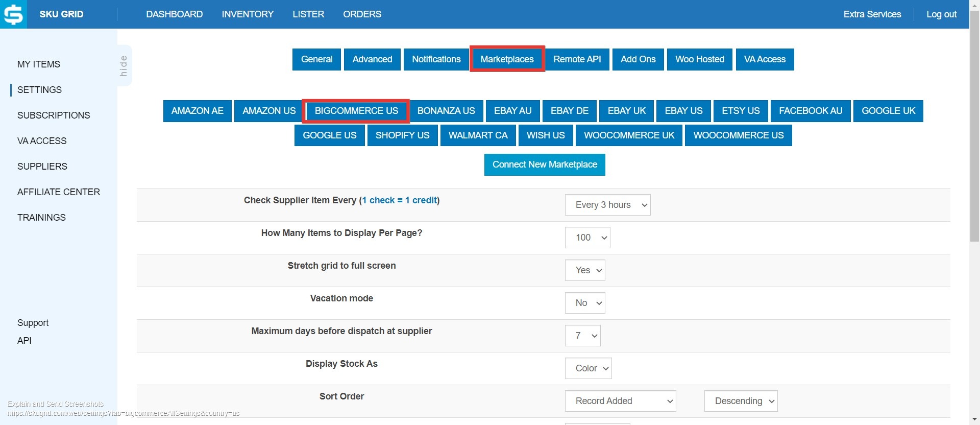This screenshot has width=980, height=425.
Task: Select the Bonanza US marketplace
Action: pos(446,111)
